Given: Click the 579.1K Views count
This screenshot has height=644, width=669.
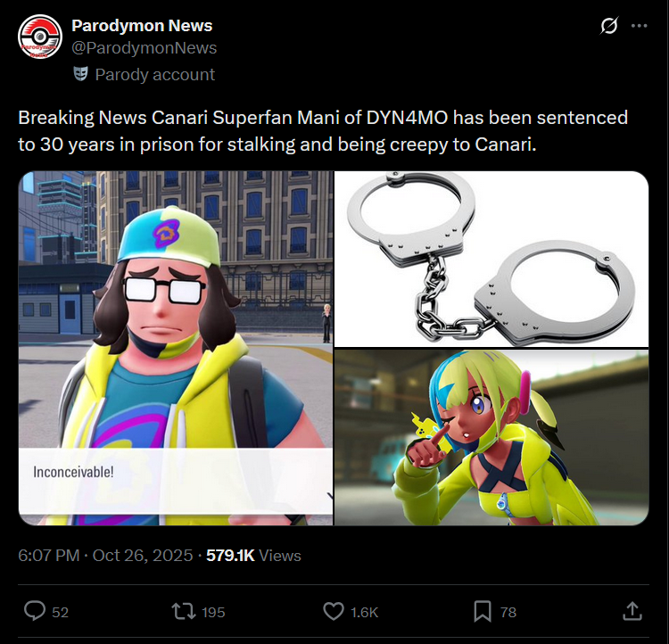Looking at the screenshot, I should (x=253, y=555).
